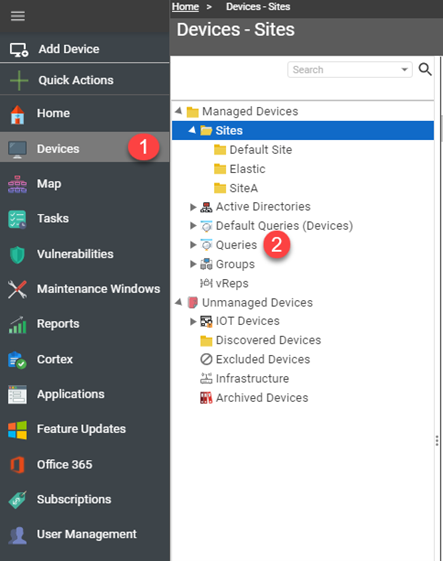Image resolution: width=443 pixels, height=561 pixels.
Task: Expand the Queries tree node
Action: [x=193, y=245]
